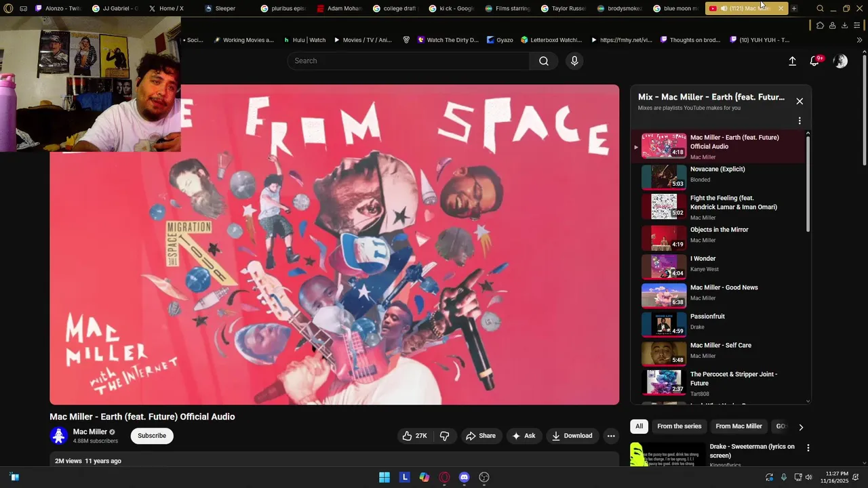Switch to Sleeper browser tab
The image size is (868, 488).
(x=225, y=8)
